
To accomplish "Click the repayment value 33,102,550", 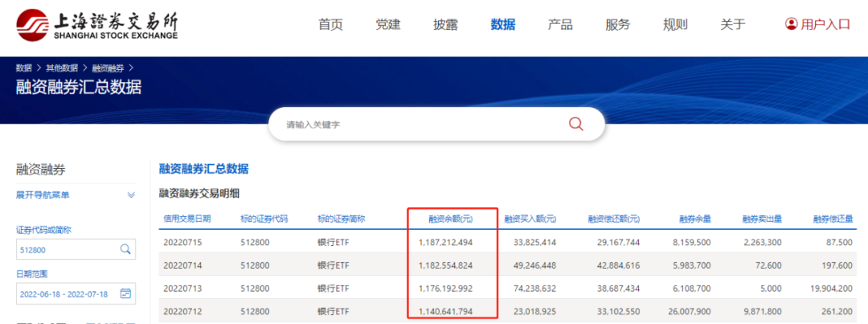I will [619, 311].
